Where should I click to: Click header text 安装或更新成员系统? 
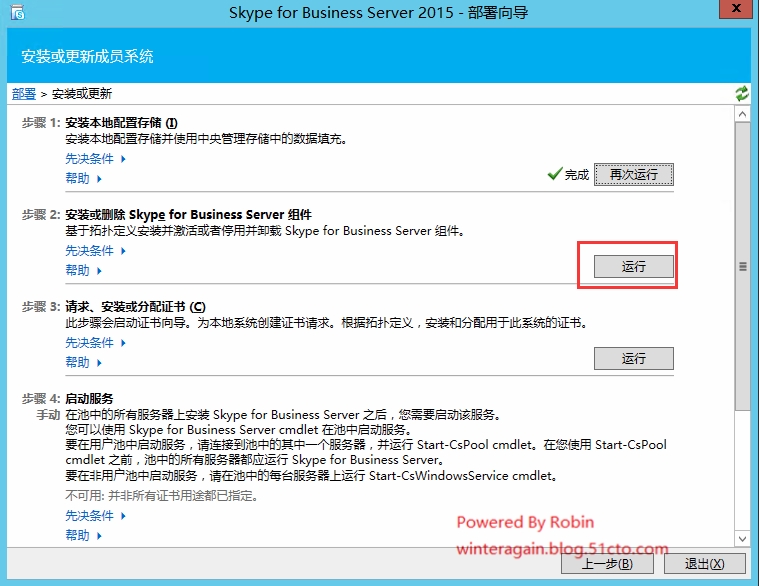(87, 57)
